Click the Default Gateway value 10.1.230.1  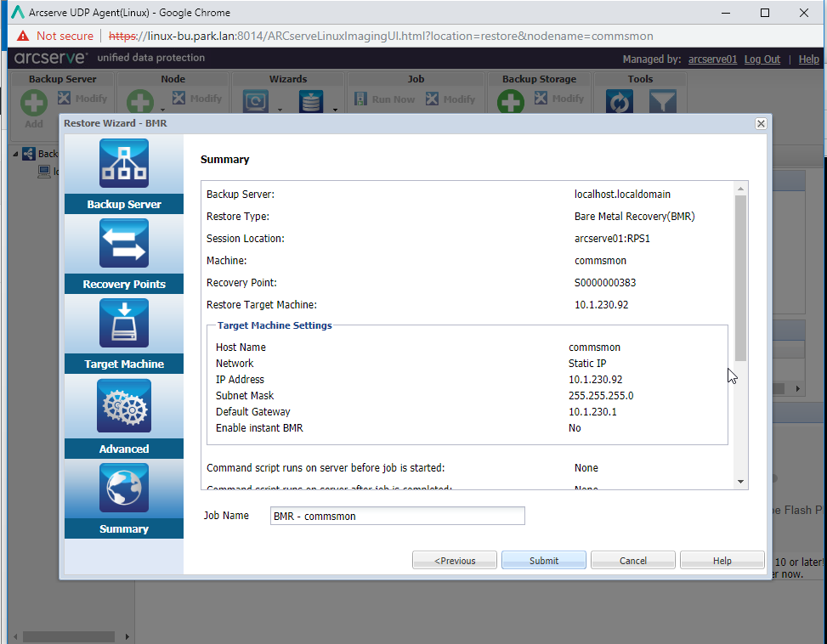click(592, 411)
